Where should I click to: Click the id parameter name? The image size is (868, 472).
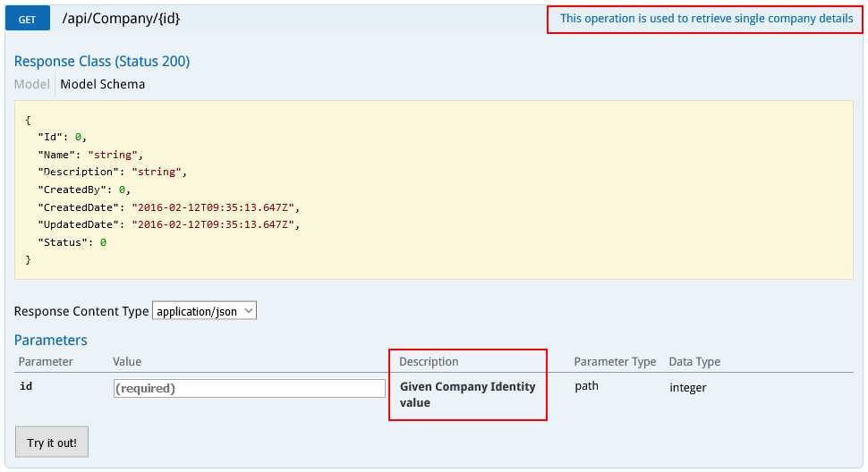click(x=25, y=386)
